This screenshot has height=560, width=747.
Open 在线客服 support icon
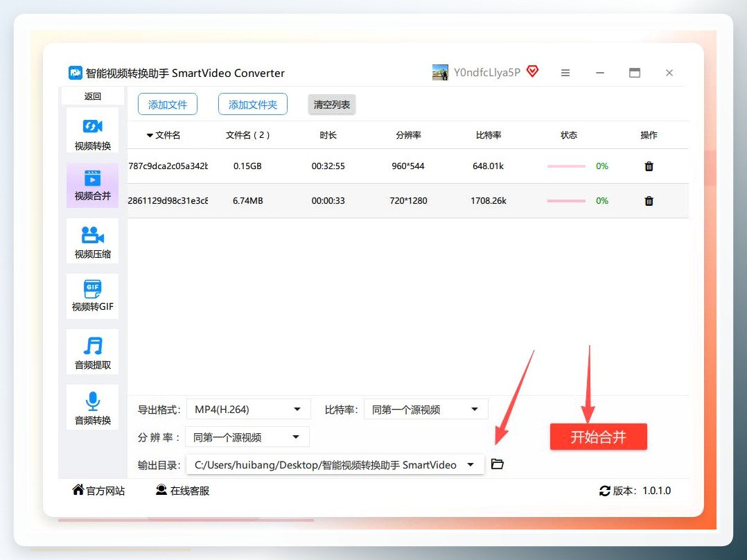(161, 490)
